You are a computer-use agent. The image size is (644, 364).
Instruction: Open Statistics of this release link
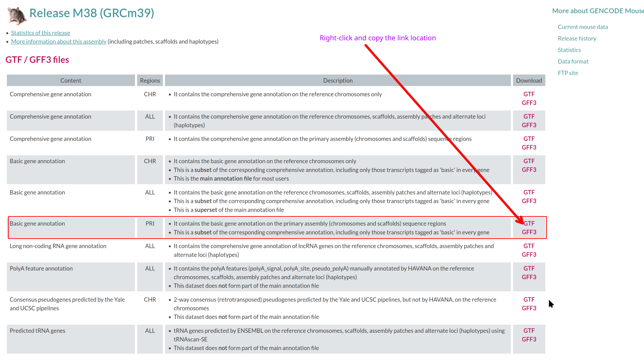coord(41,33)
